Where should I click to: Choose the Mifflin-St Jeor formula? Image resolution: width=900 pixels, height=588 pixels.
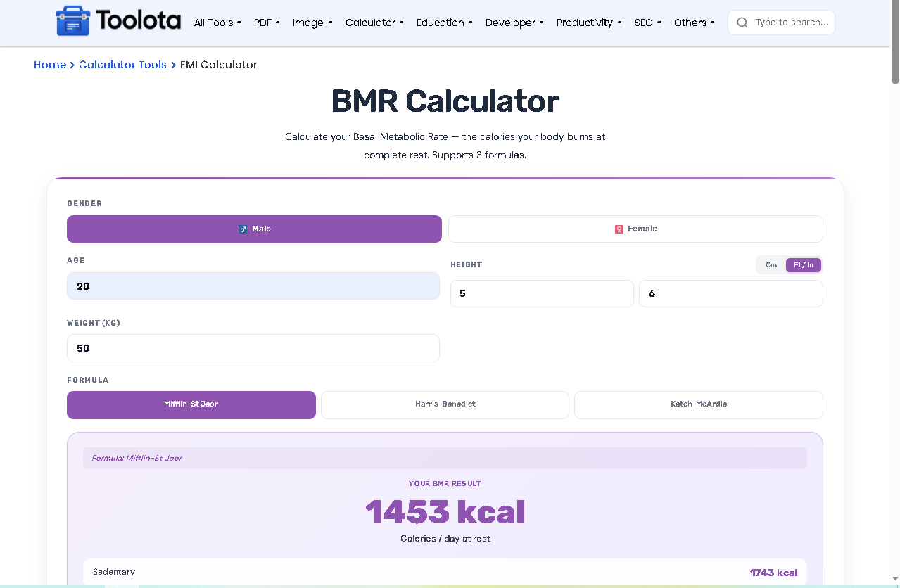pos(191,404)
